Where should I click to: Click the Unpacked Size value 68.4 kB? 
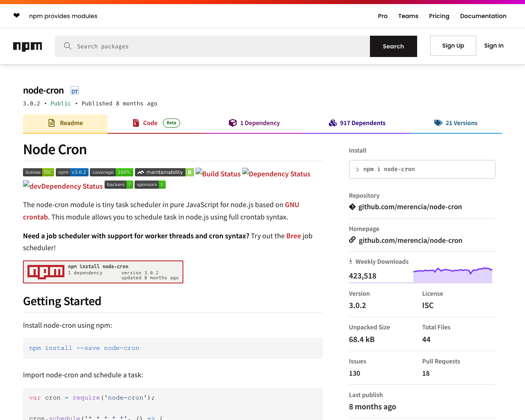pyautogui.click(x=362, y=339)
